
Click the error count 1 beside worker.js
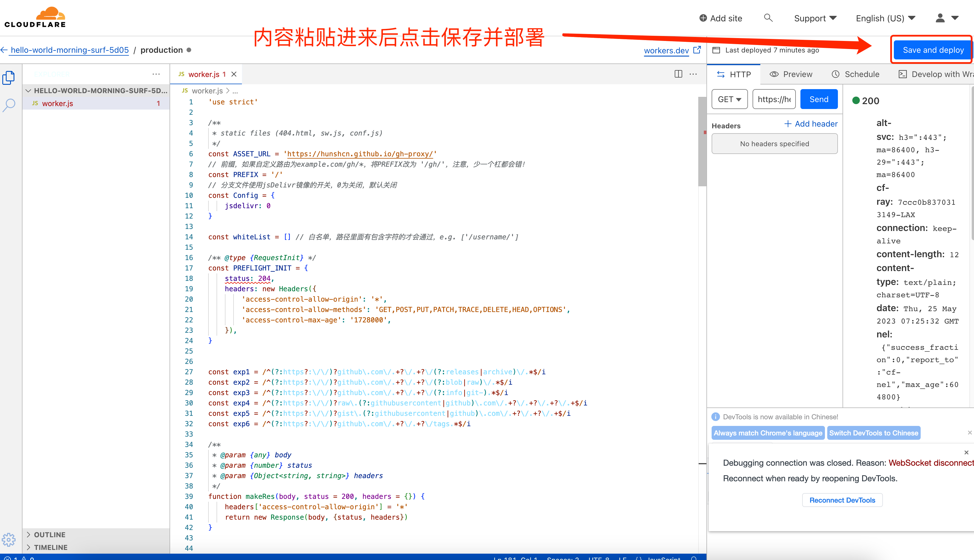158,103
